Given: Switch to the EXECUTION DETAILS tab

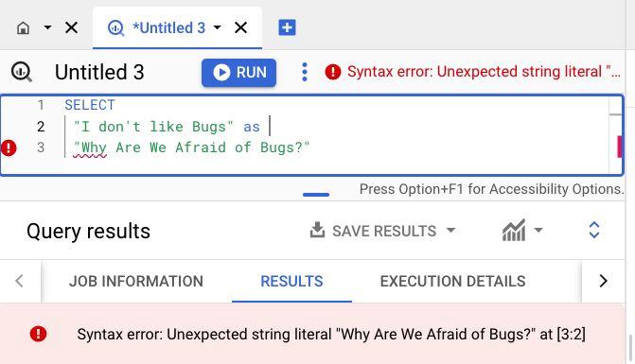Looking at the screenshot, I should point(452,281).
